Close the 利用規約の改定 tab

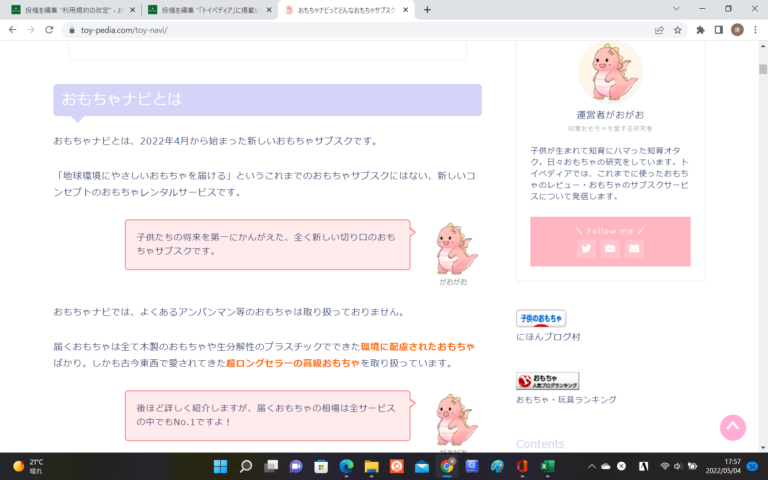tap(132, 10)
